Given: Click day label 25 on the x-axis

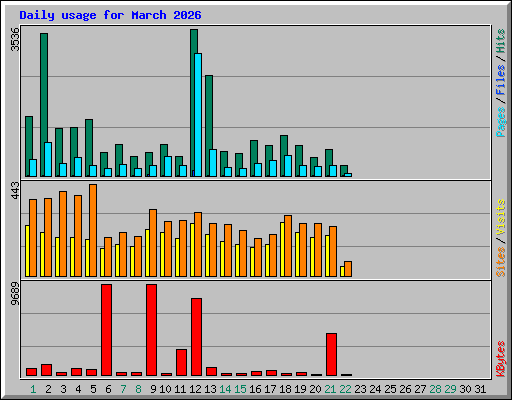Looking at the screenshot, I should (390, 389).
